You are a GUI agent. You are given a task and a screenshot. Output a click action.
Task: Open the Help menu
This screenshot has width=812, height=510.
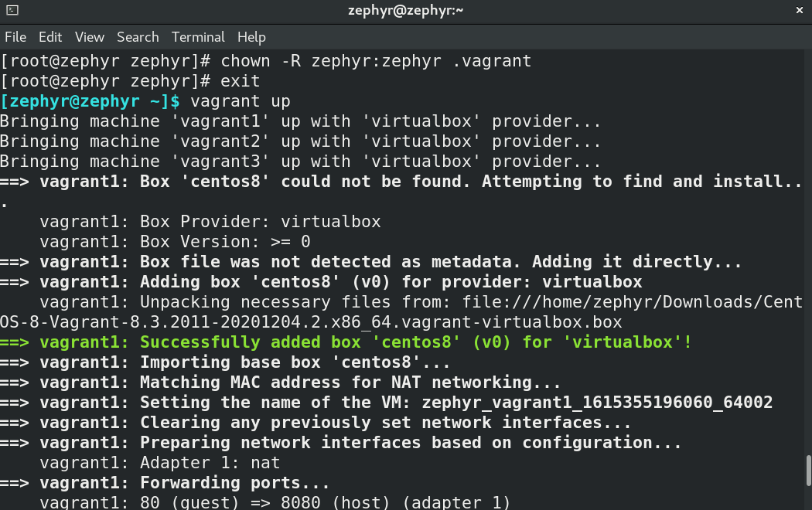click(251, 36)
